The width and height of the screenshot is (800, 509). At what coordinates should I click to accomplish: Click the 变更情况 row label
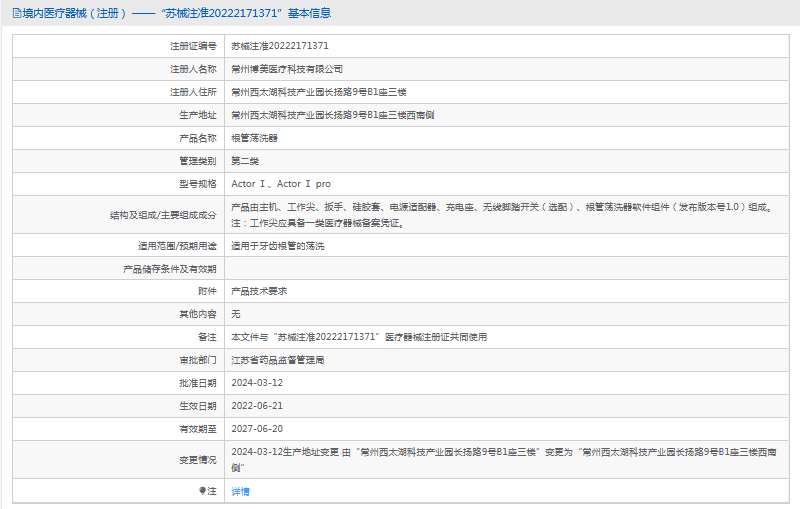198,460
